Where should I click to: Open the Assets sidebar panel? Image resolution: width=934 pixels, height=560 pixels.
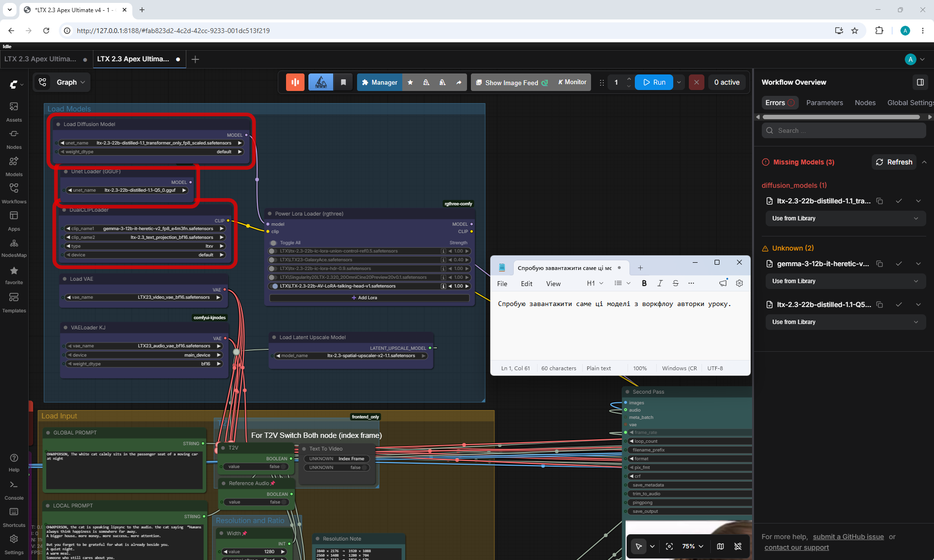pos(14,111)
